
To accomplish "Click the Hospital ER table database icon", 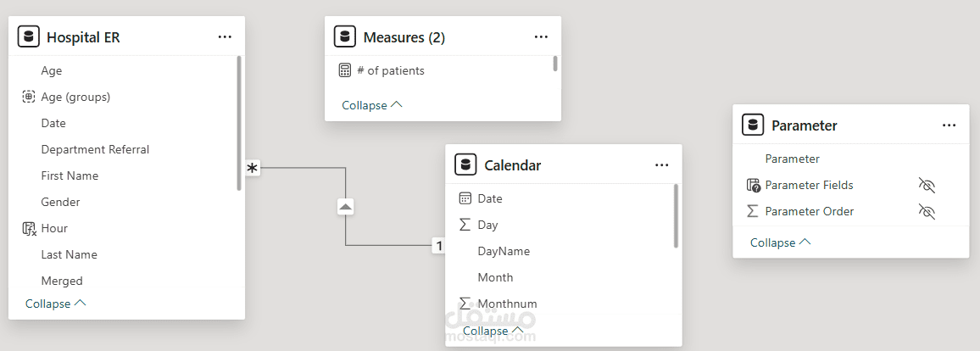I will [29, 36].
